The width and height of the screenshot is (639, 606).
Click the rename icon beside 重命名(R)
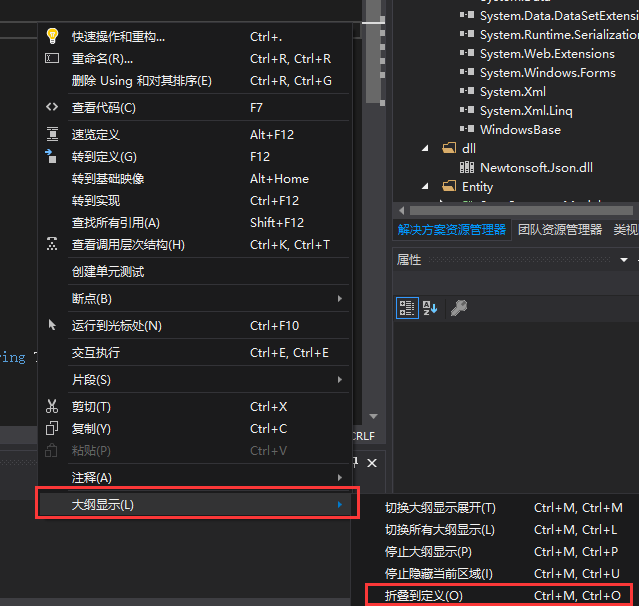52,58
